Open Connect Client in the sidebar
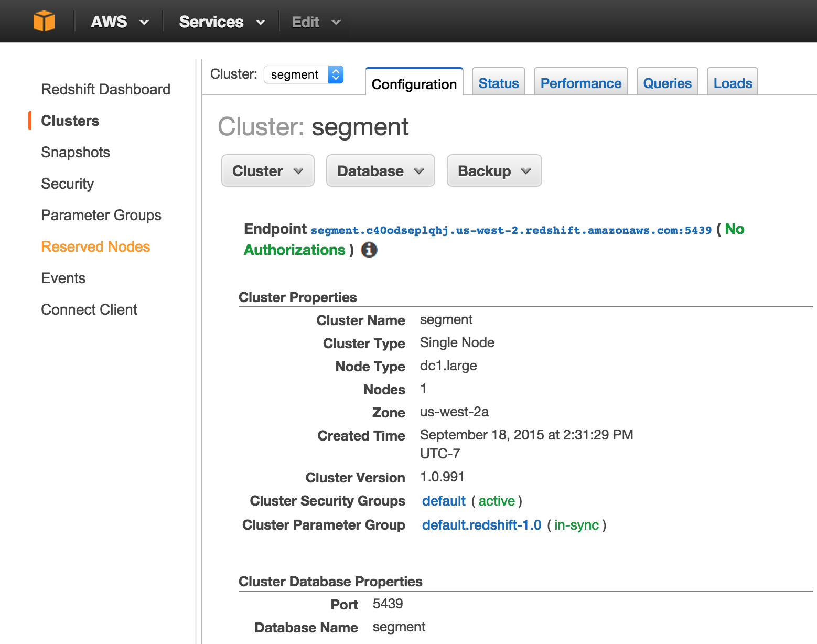The image size is (817, 644). coord(89,309)
